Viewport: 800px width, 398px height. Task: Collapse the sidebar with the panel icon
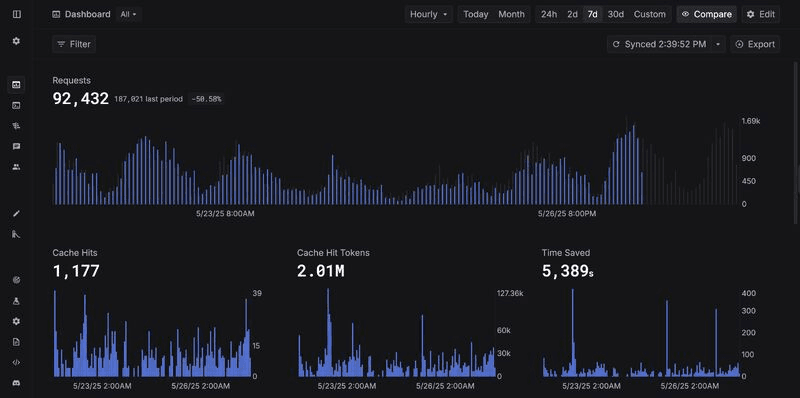16,14
